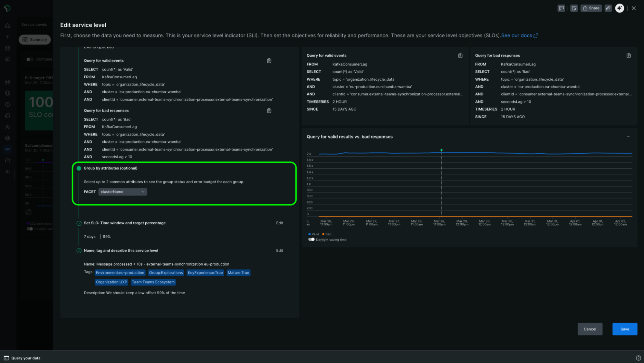Open the comments panel icon
The image size is (644, 363).
coord(561,8)
